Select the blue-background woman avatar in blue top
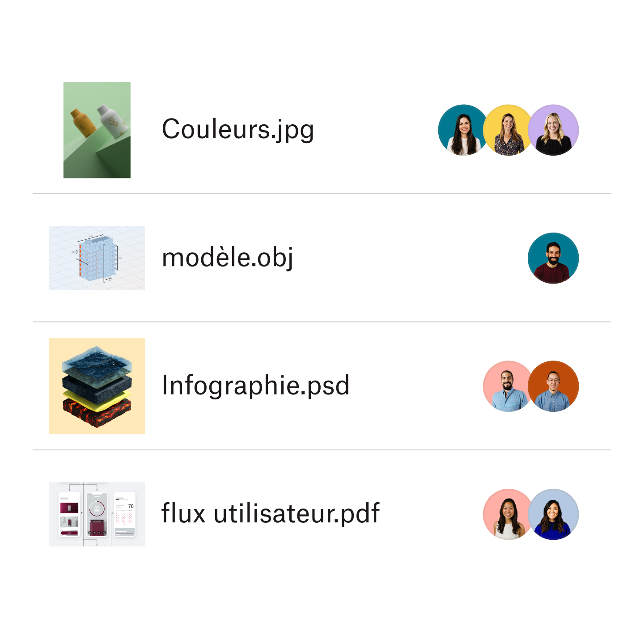The height and width of the screenshot is (644, 644). pyautogui.click(x=554, y=514)
